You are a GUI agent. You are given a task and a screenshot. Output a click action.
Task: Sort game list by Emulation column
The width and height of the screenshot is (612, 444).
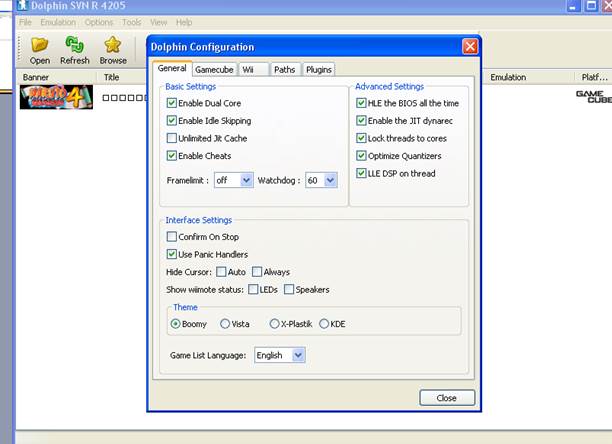527,77
